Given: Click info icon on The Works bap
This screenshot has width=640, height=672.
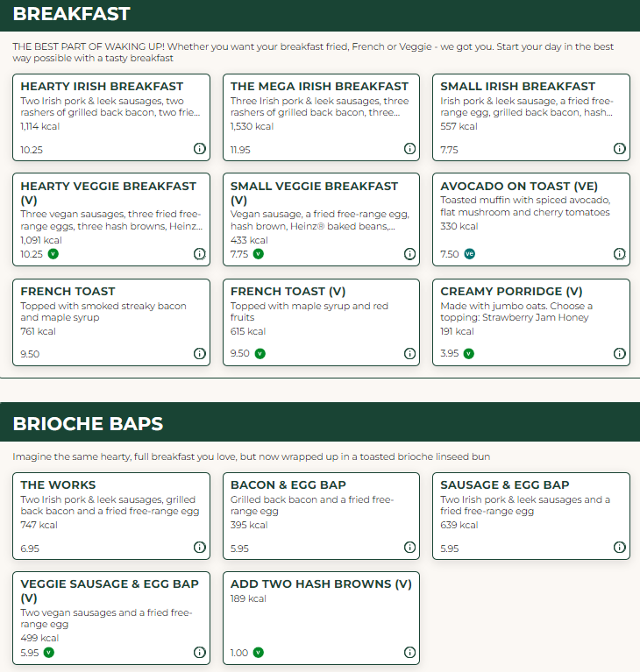Looking at the screenshot, I should pos(200,548).
